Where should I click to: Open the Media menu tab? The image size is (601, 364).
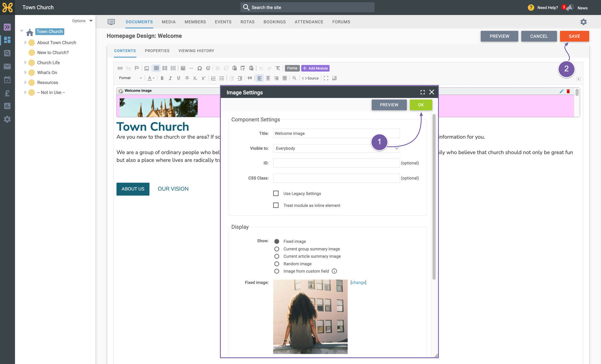169,22
